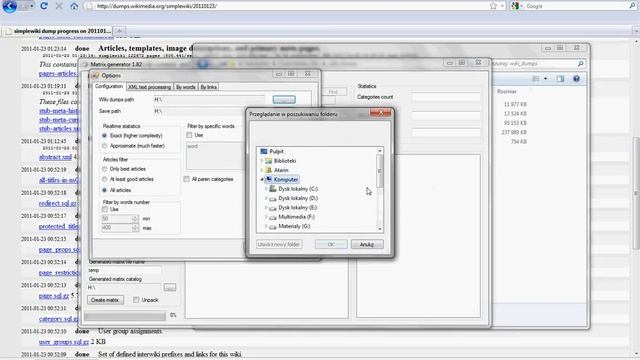Open the abstract.xml link on page
Image resolution: width=640 pixels, height=360 pixels.
click(x=55, y=157)
